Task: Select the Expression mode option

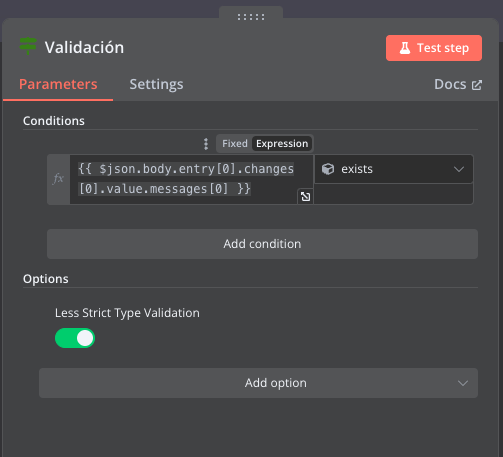Action: (x=282, y=144)
